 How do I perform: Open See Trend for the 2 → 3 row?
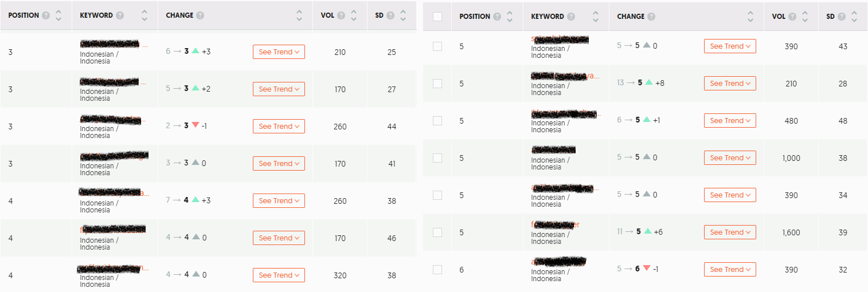point(279,127)
